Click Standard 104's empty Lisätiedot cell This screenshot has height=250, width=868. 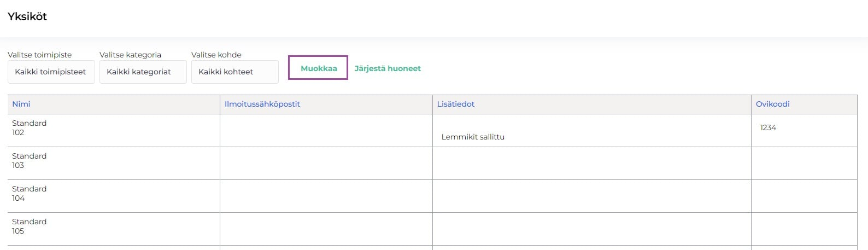591,196
